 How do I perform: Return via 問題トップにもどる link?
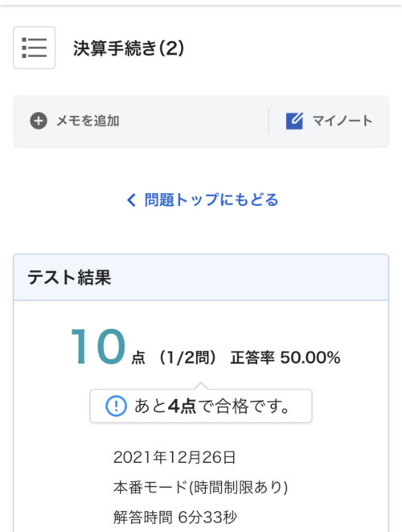point(203,200)
